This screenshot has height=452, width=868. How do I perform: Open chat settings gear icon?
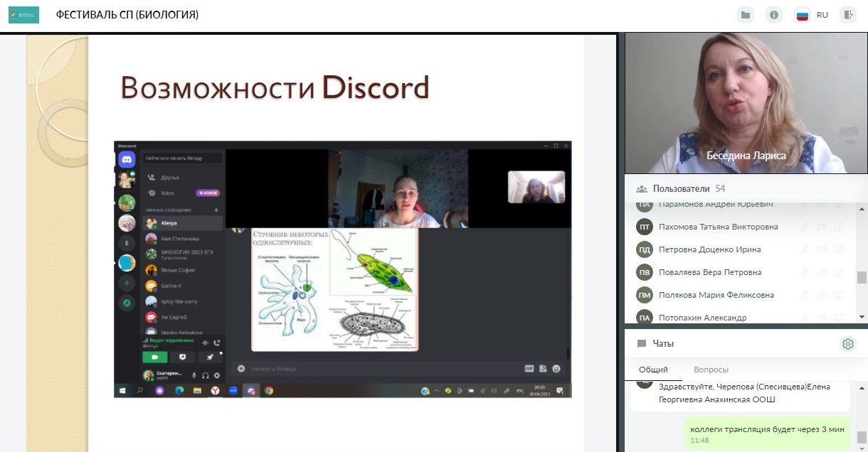tap(848, 344)
